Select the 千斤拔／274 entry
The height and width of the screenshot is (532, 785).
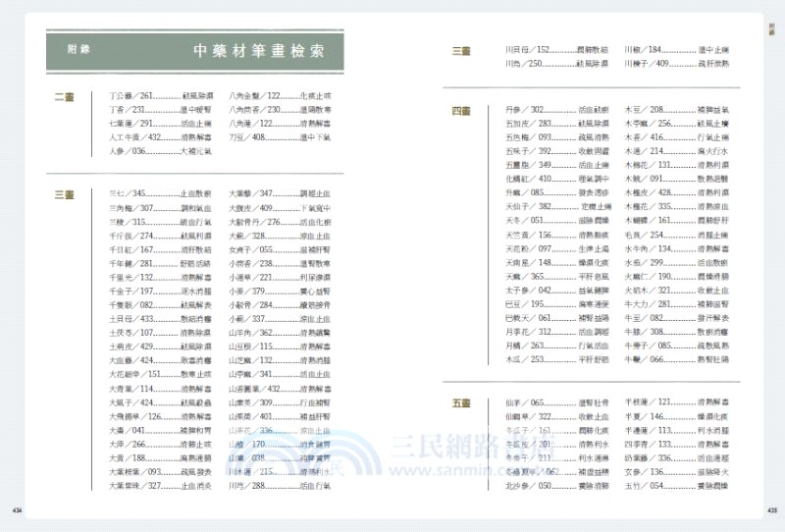(161, 236)
